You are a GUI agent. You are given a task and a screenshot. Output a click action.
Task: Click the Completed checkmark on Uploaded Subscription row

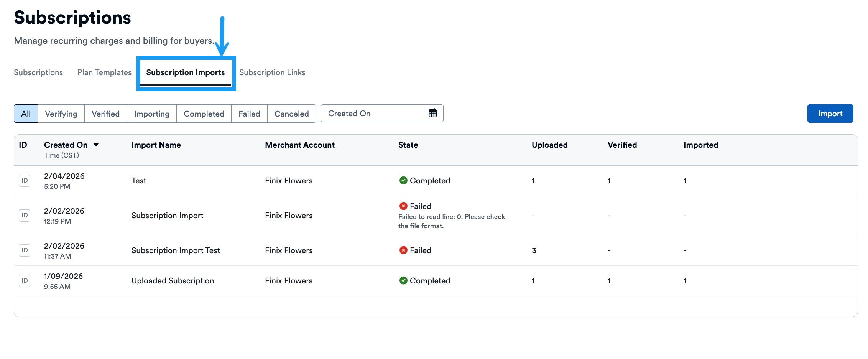click(404, 280)
